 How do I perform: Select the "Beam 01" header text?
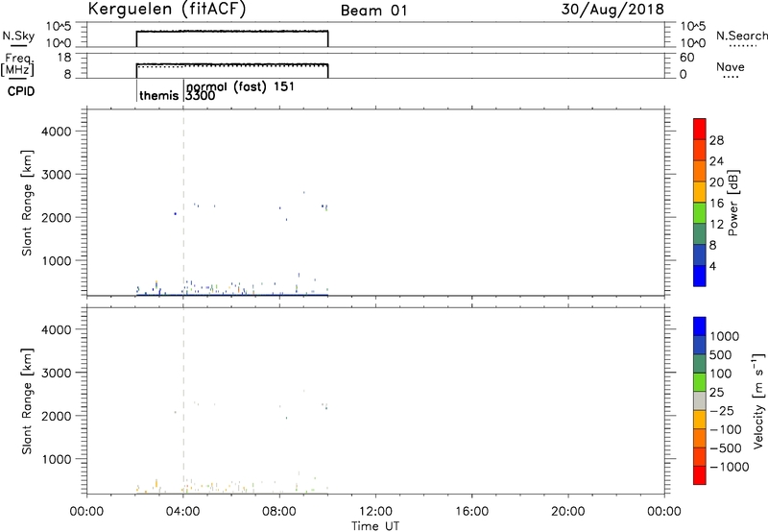(x=373, y=11)
